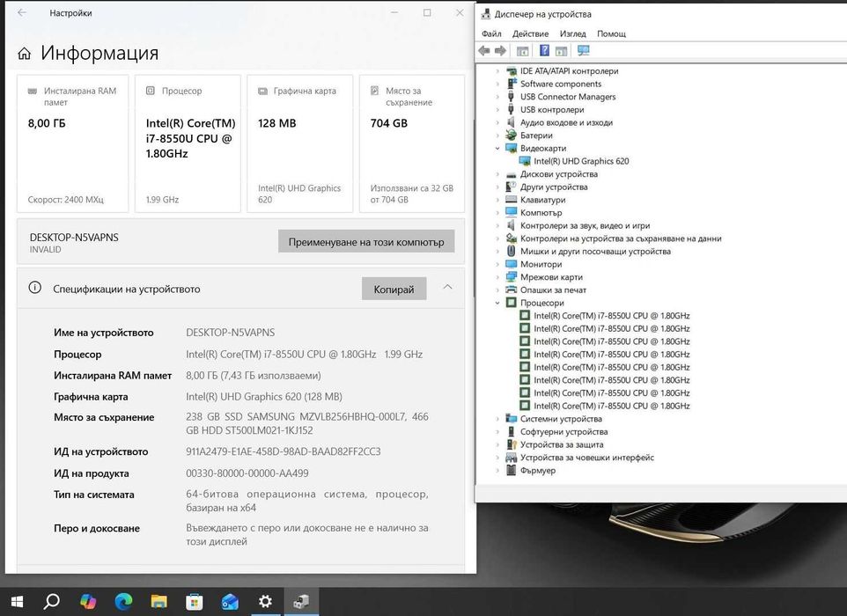Switch to Settings gear on taskbar
This screenshot has height=616, width=847.
(x=265, y=601)
